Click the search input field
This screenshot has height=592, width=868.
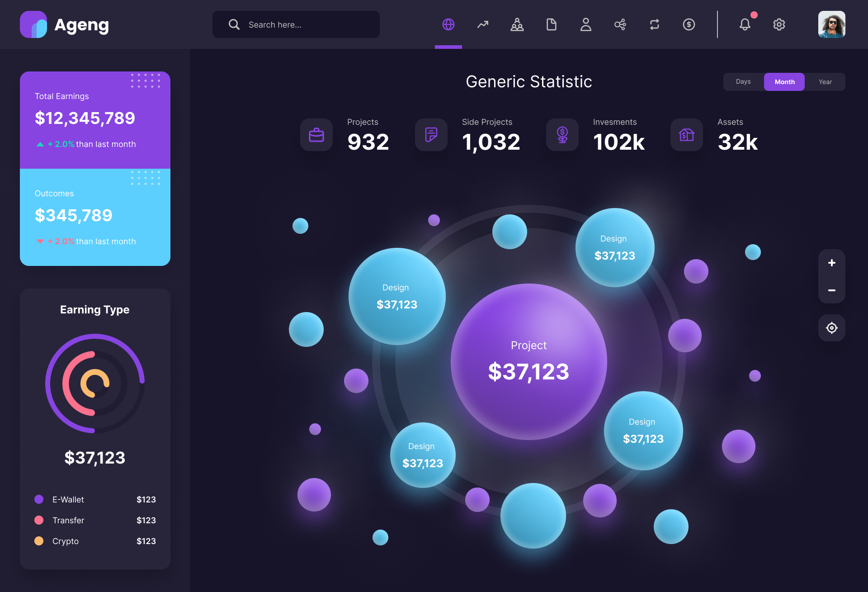296,24
